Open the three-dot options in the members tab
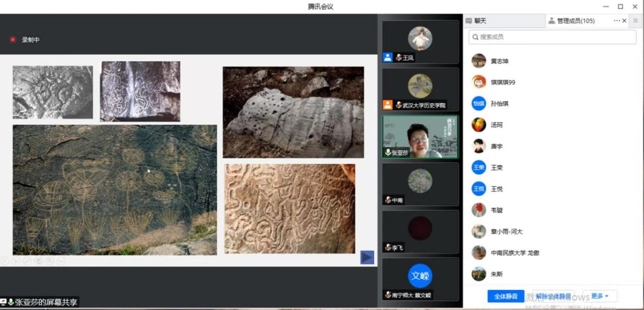This screenshot has width=644, height=310. [x=617, y=21]
